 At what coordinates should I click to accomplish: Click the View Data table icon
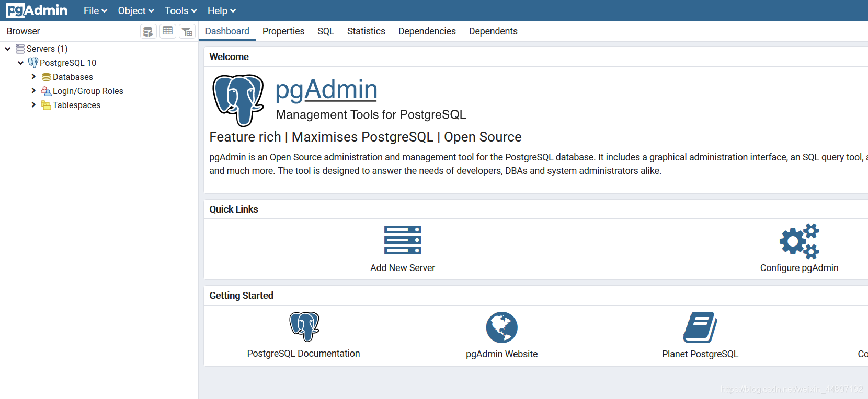click(x=167, y=31)
